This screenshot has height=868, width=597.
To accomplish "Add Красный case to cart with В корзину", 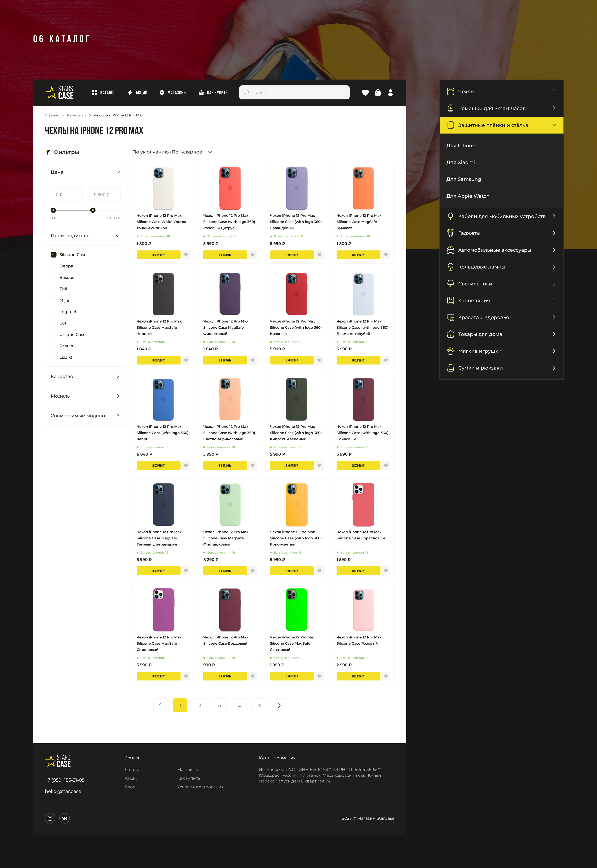I will pyautogui.click(x=291, y=360).
